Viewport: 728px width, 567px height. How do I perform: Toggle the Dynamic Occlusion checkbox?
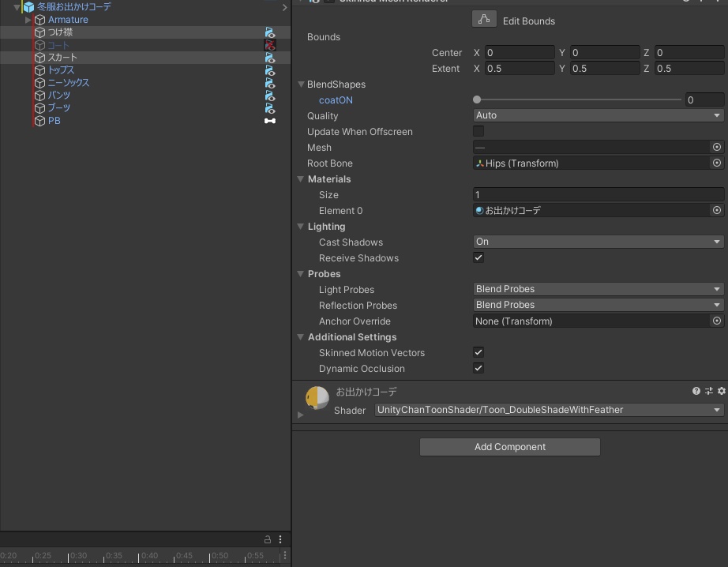pos(478,368)
